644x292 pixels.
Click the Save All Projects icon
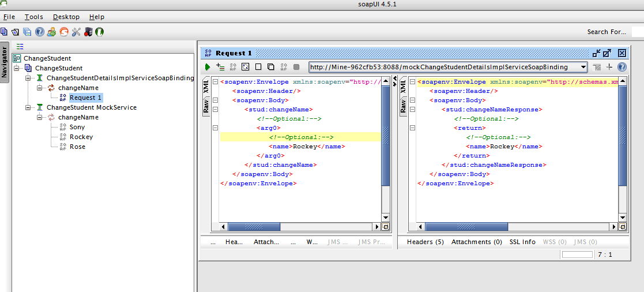[x=27, y=32]
